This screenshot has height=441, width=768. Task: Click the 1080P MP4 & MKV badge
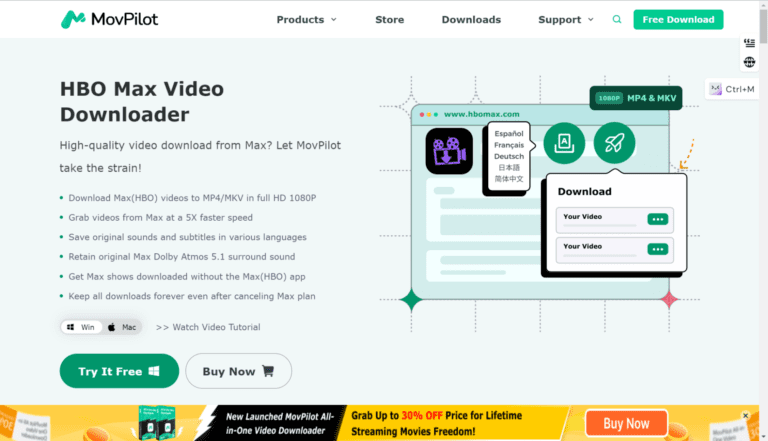click(x=636, y=98)
